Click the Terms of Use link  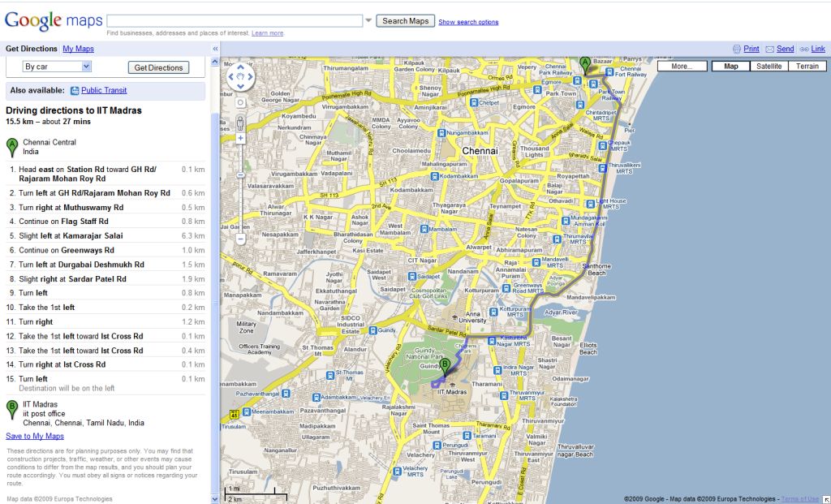tap(799, 498)
